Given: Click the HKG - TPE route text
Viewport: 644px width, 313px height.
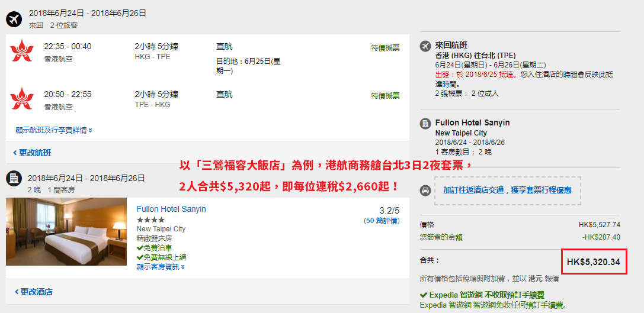Looking at the screenshot, I should coord(152,57).
